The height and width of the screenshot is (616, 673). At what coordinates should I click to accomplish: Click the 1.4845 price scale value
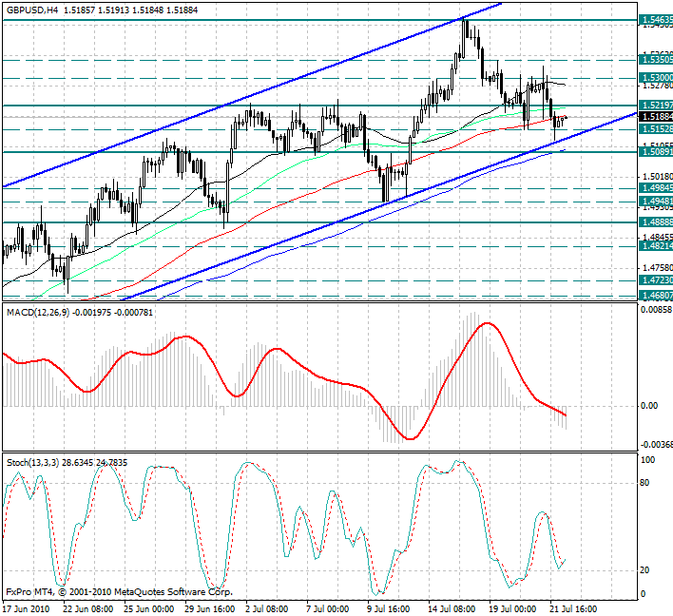pos(658,237)
